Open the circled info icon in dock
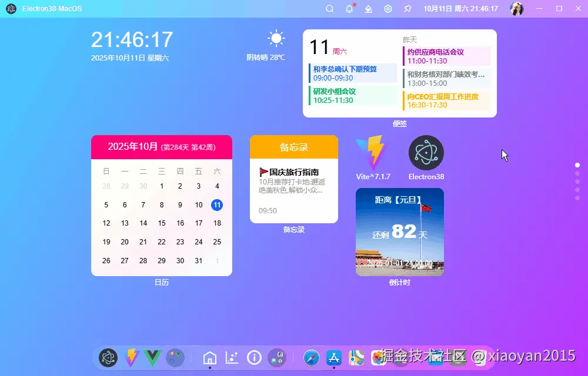Viewport: 588px width, 376px height. pyautogui.click(x=254, y=358)
